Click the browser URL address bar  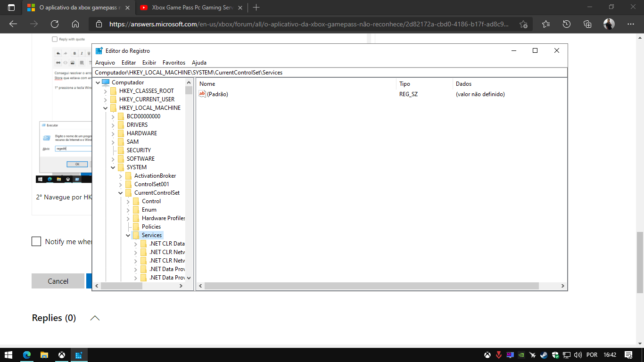[x=309, y=24]
